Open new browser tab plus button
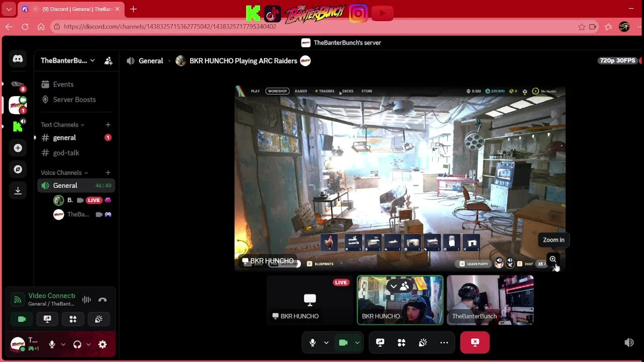This screenshot has width=644, height=362. [133, 9]
